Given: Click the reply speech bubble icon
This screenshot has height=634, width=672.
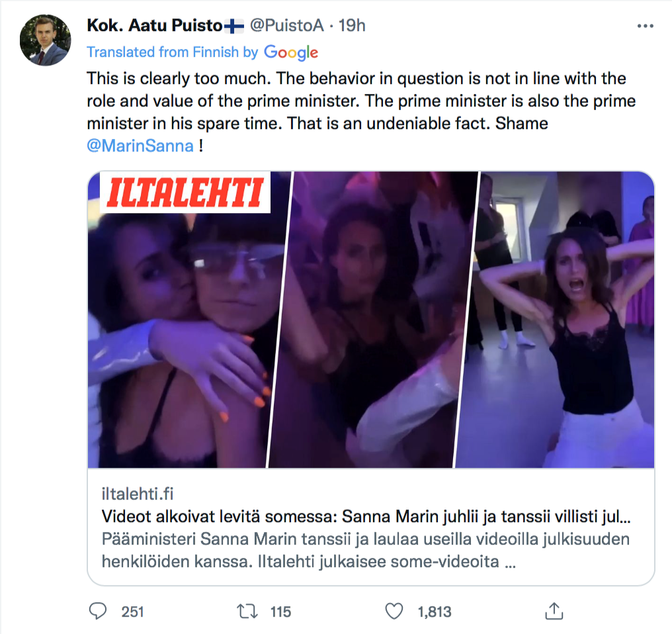Looking at the screenshot, I should pyautogui.click(x=98, y=611).
